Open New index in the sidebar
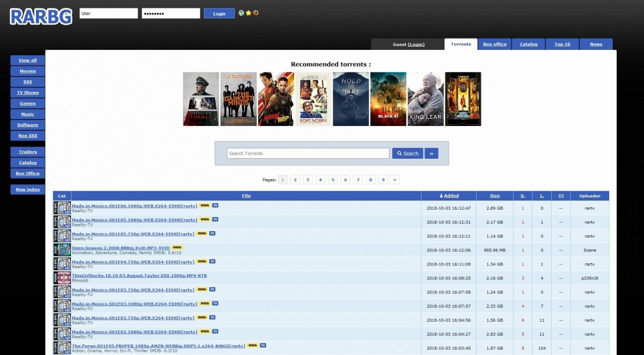 pyautogui.click(x=27, y=189)
